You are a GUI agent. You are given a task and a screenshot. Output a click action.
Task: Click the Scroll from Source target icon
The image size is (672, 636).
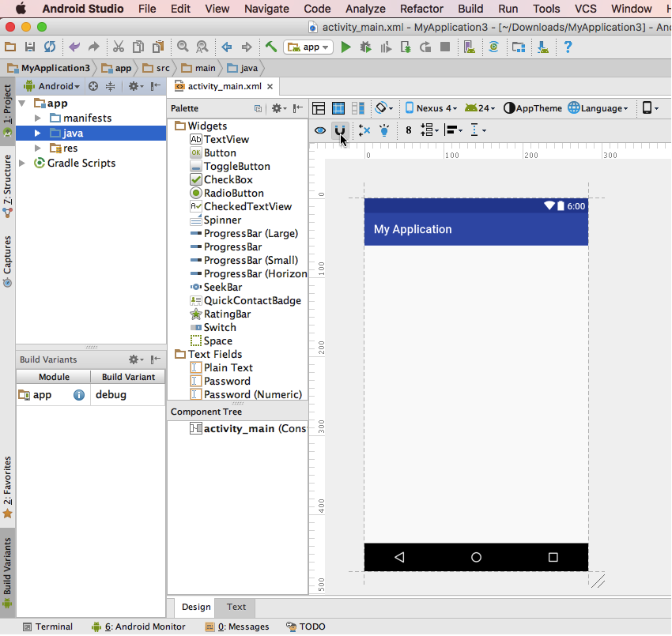tap(93, 87)
